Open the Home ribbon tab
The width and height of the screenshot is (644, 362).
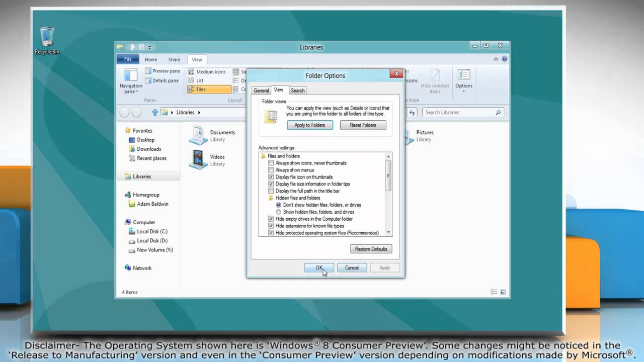pos(151,59)
